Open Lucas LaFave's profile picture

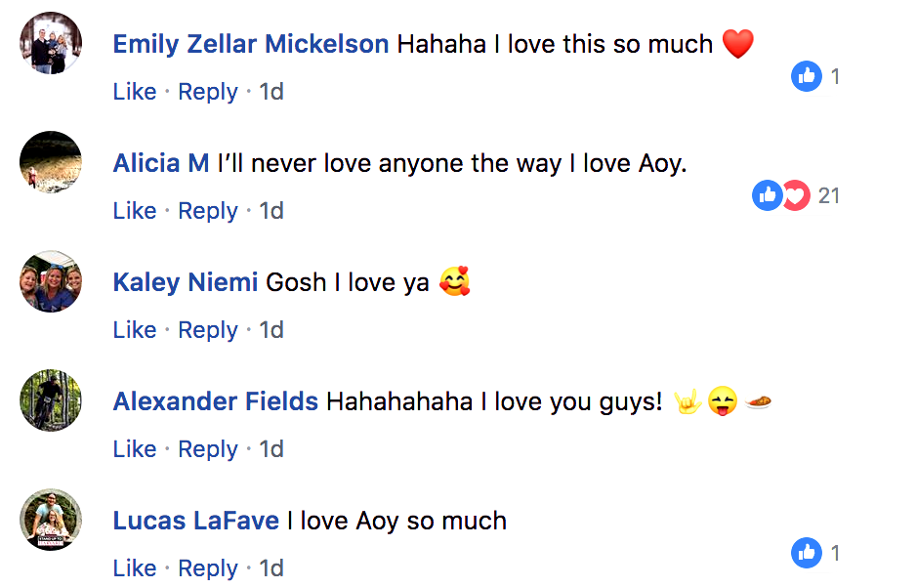tap(51, 520)
